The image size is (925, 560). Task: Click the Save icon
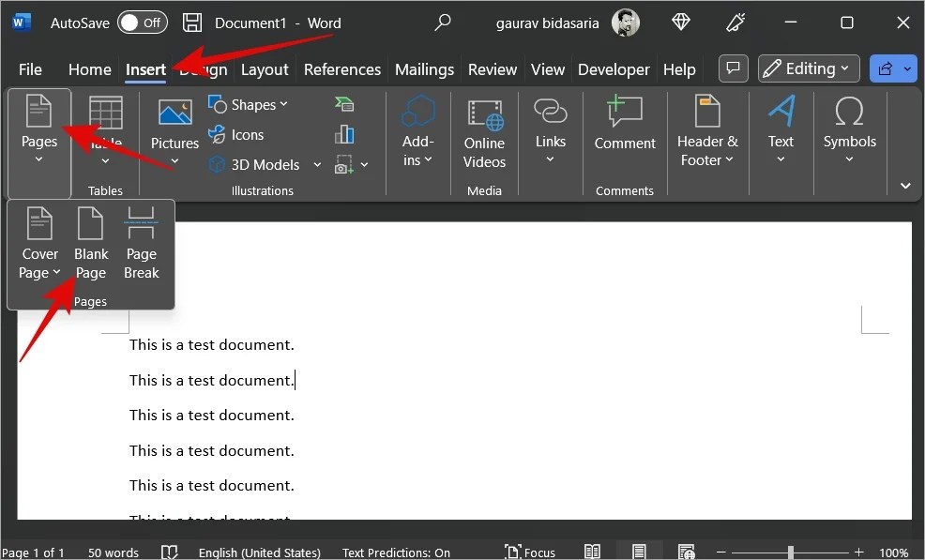pyautogui.click(x=192, y=22)
